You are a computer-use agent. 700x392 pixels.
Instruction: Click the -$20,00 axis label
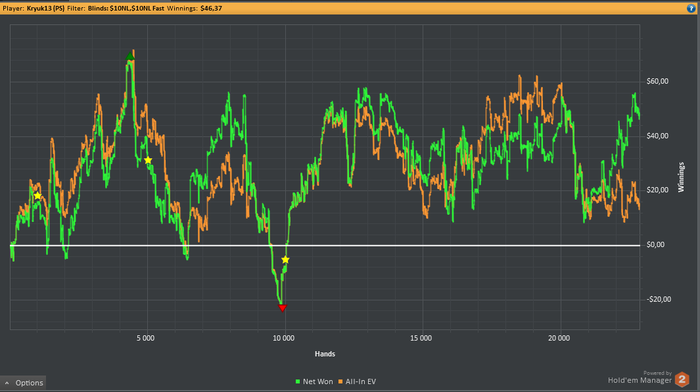pos(658,299)
